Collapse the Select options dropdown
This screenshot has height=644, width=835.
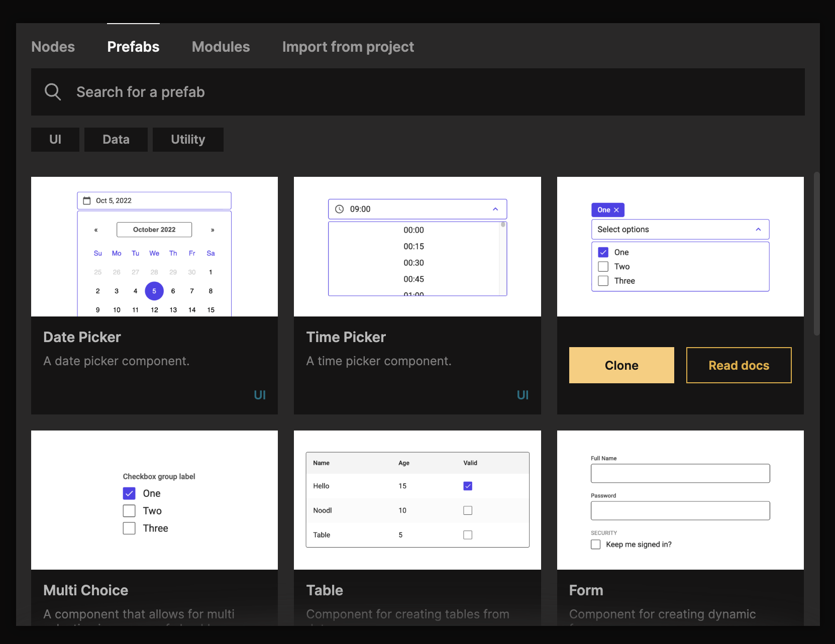(758, 229)
